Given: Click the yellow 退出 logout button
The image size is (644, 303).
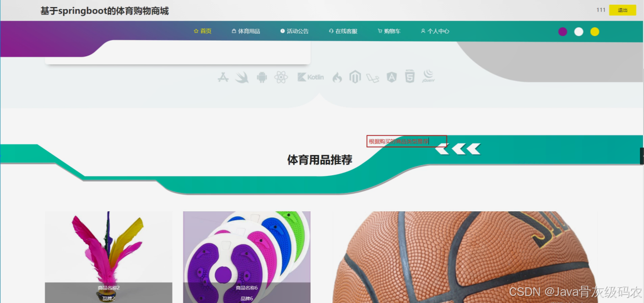Looking at the screenshot, I should [x=622, y=10].
